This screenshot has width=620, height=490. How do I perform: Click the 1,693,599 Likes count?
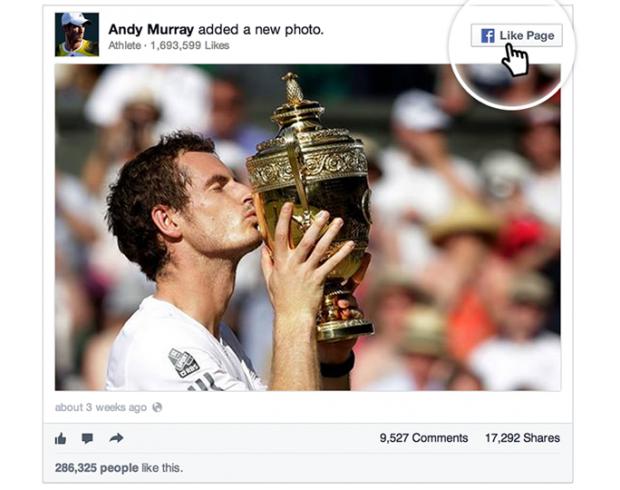(x=190, y=45)
